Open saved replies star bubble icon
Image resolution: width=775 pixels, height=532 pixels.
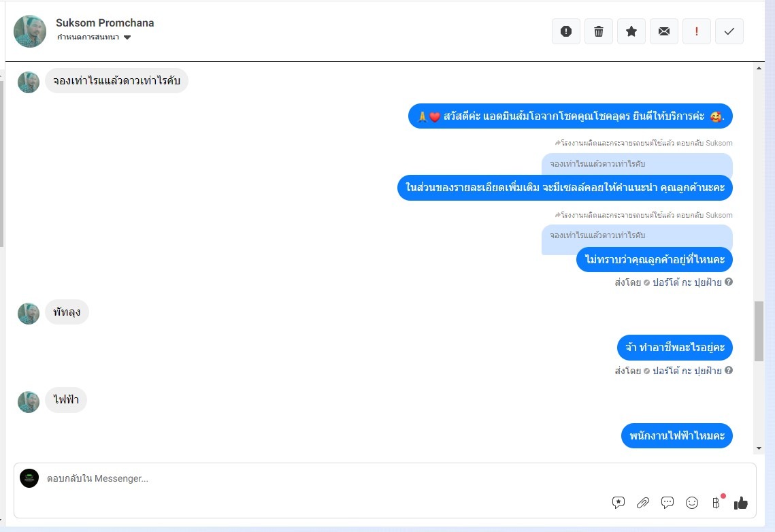click(619, 503)
